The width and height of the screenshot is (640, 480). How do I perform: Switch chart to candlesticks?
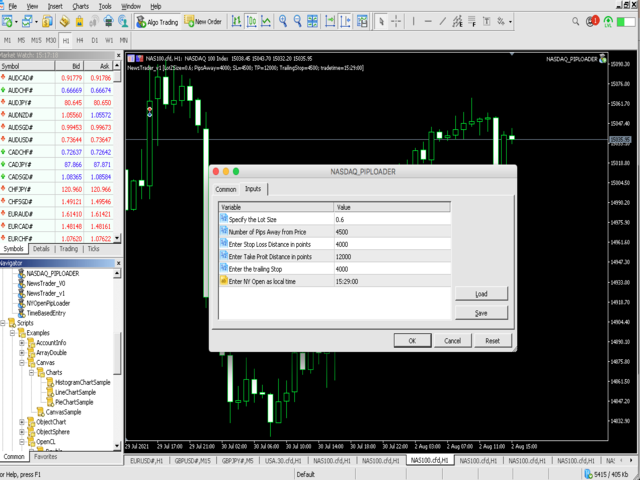251,21
